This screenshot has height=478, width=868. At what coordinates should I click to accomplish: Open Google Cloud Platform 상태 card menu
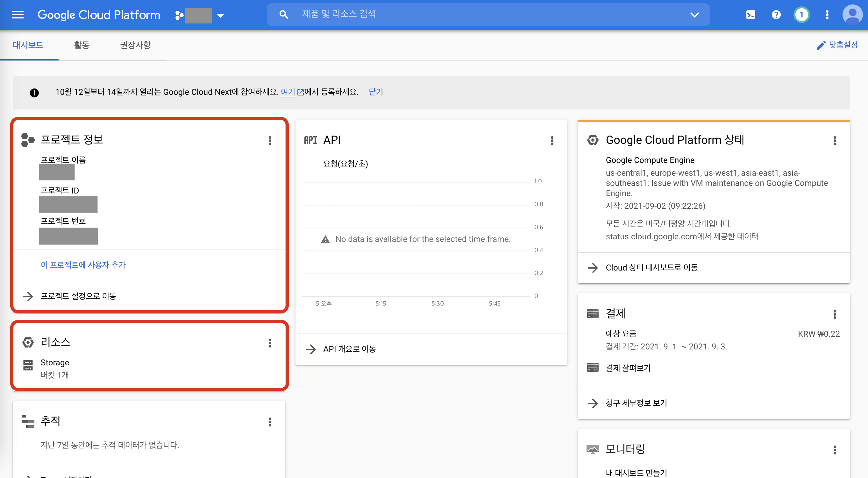[834, 140]
